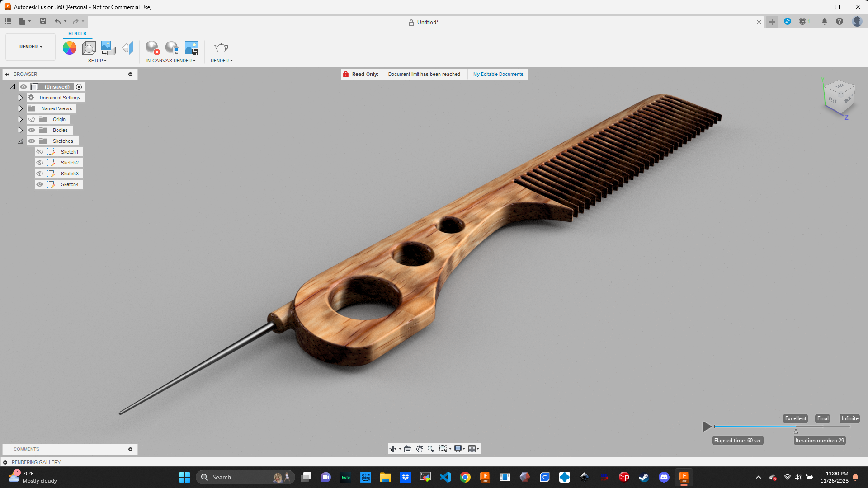The width and height of the screenshot is (868, 488).
Task: Hide the Bodies folder
Action: tap(32, 130)
